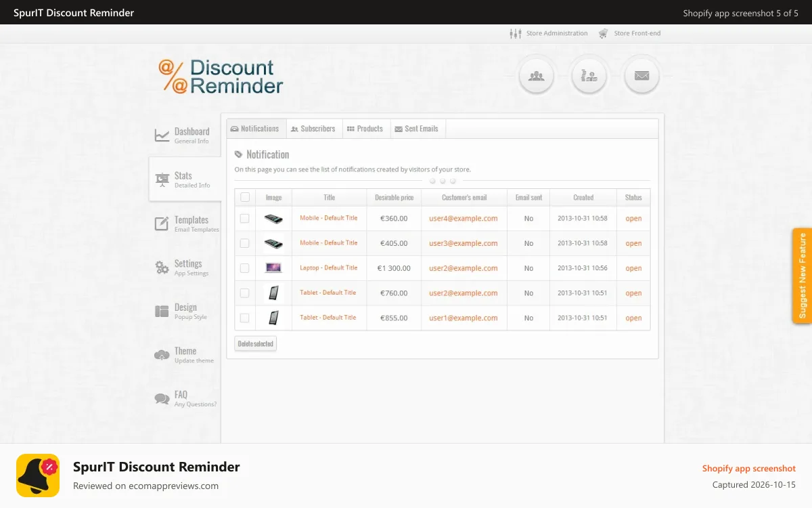Click the Store Administration sliders icon
The image size is (812, 508).
click(x=516, y=33)
